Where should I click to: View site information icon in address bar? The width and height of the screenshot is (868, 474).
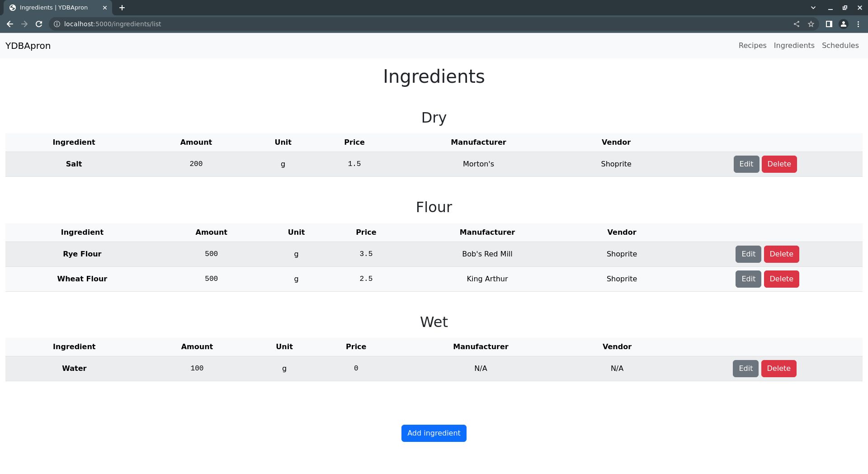tap(57, 24)
